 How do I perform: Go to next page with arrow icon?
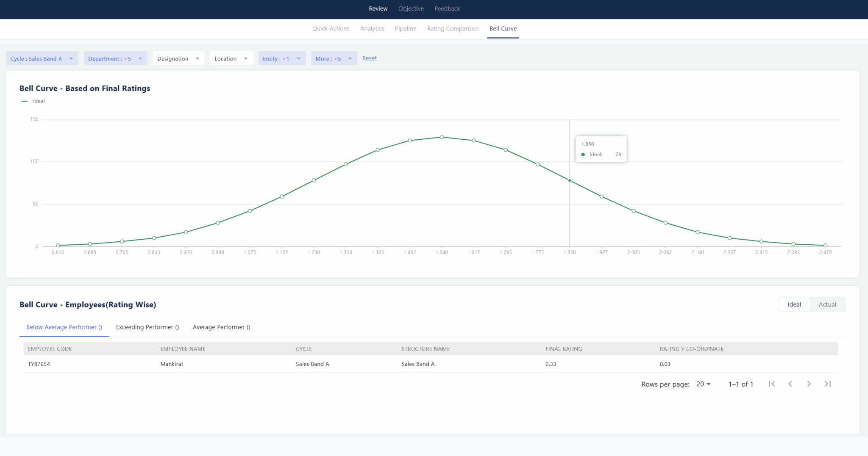(x=809, y=384)
